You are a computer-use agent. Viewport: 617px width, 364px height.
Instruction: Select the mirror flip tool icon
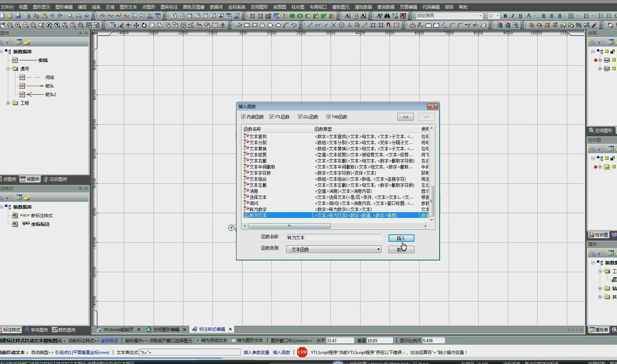(x=223, y=25)
